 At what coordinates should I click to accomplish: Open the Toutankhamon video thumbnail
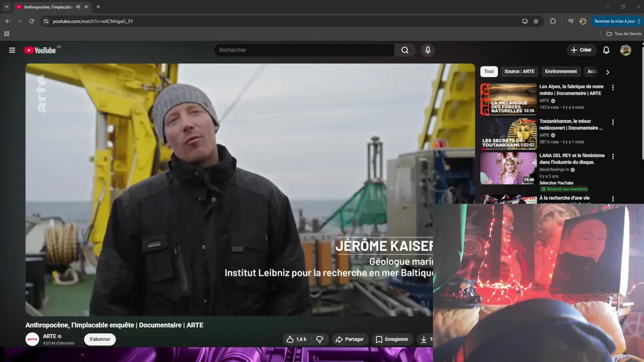(x=508, y=134)
